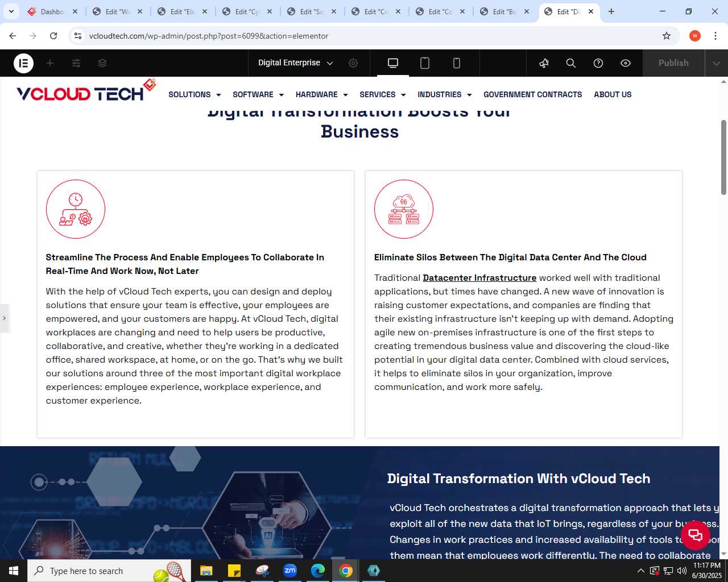Open Site Settings sliders icon
Image resolution: width=728 pixels, height=582 pixels.
(76, 63)
